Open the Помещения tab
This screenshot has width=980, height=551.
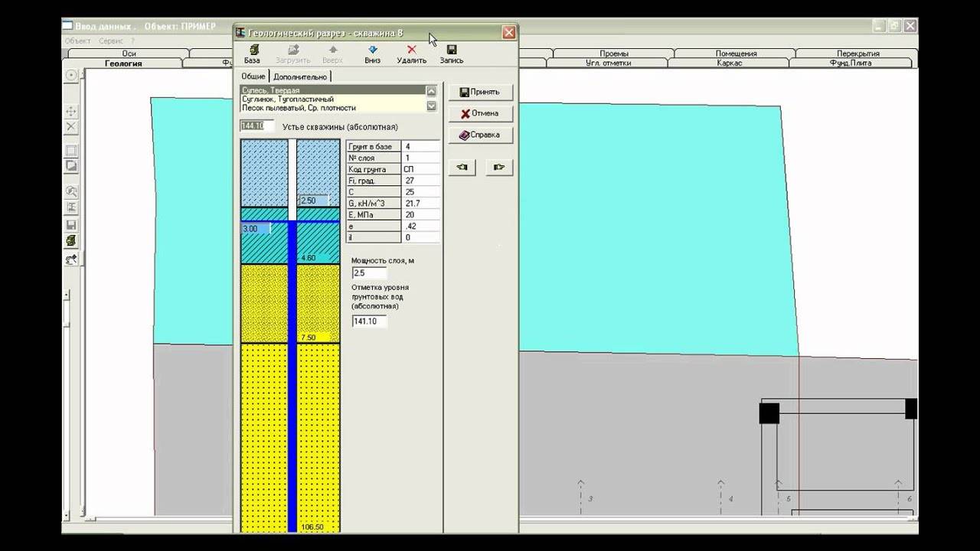pyautogui.click(x=736, y=54)
